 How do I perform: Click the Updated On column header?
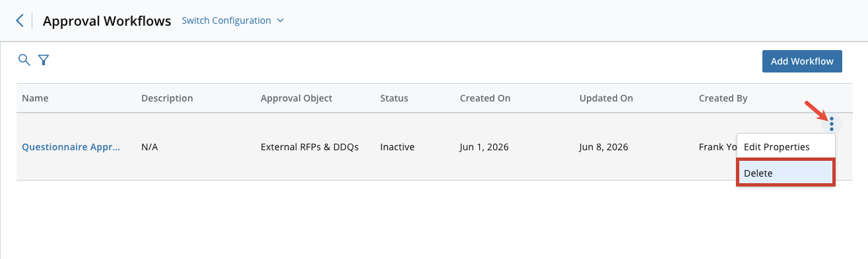click(606, 98)
